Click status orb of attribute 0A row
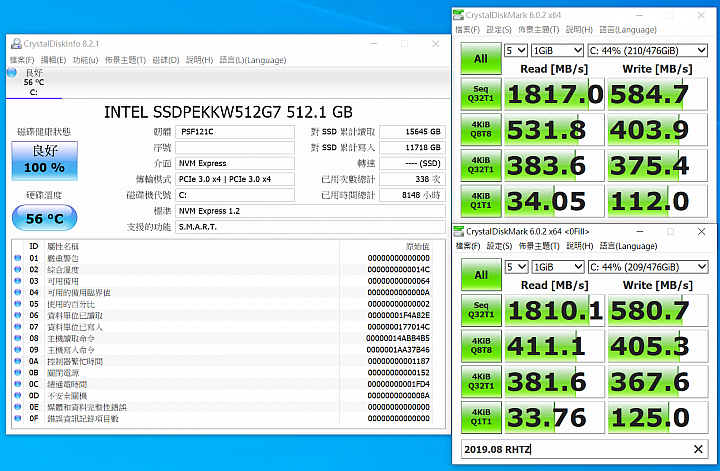720x471 pixels. pos(17,361)
